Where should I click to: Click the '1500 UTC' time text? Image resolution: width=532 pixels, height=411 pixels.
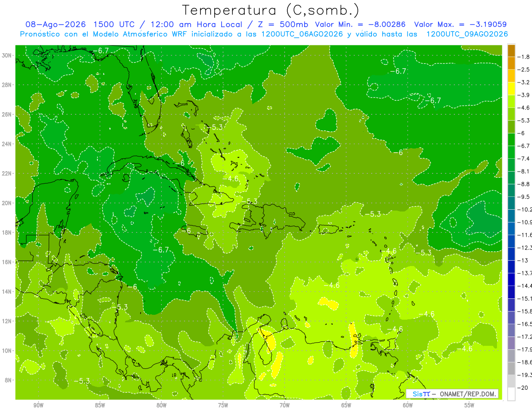115,24
